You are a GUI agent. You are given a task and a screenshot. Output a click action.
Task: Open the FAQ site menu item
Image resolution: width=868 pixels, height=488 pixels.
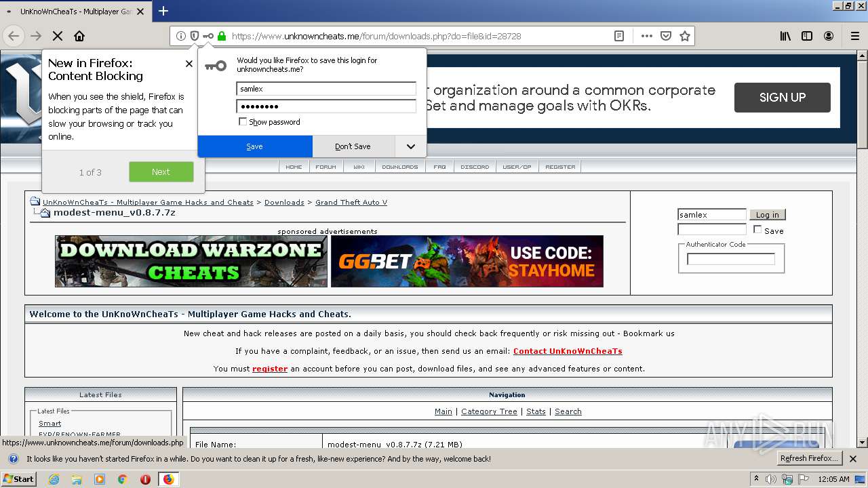440,167
